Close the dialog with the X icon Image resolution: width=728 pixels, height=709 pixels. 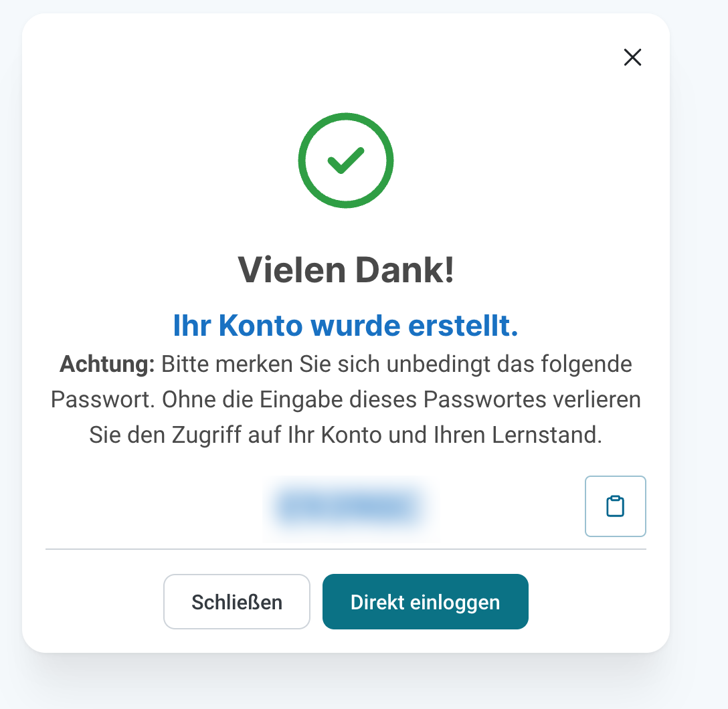[x=632, y=58]
